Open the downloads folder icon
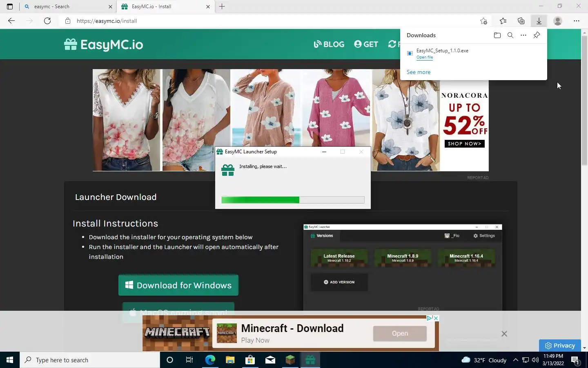The image size is (588, 368). (497, 35)
